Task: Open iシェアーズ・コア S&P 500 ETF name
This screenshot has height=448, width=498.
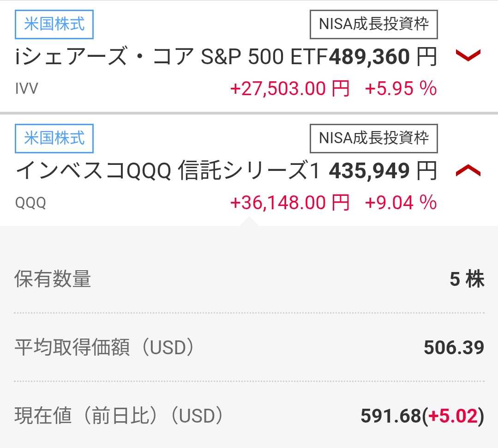Action: click(x=171, y=57)
